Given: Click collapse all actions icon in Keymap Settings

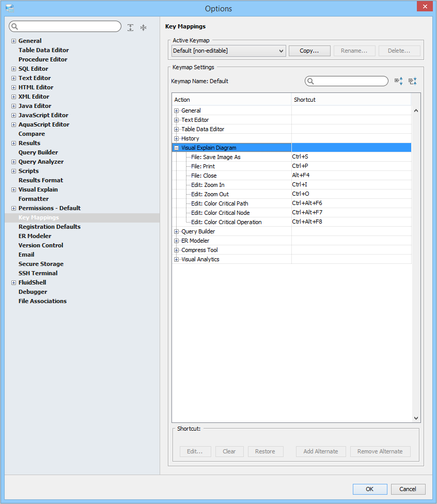Looking at the screenshot, I should (x=413, y=81).
